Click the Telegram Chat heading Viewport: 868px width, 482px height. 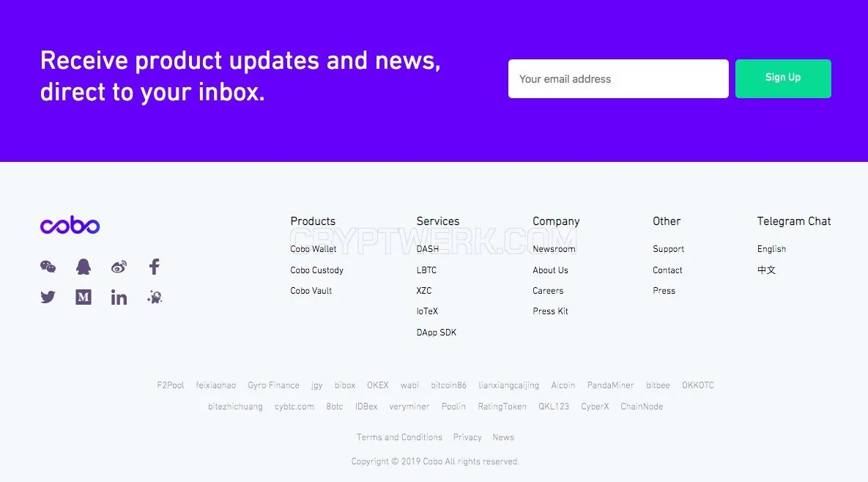pos(794,221)
